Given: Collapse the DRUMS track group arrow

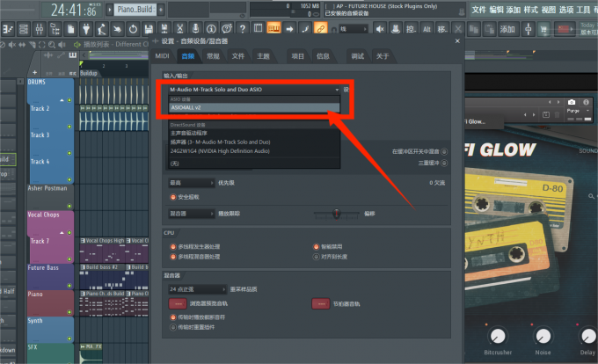Looking at the screenshot, I should click(x=62, y=100).
